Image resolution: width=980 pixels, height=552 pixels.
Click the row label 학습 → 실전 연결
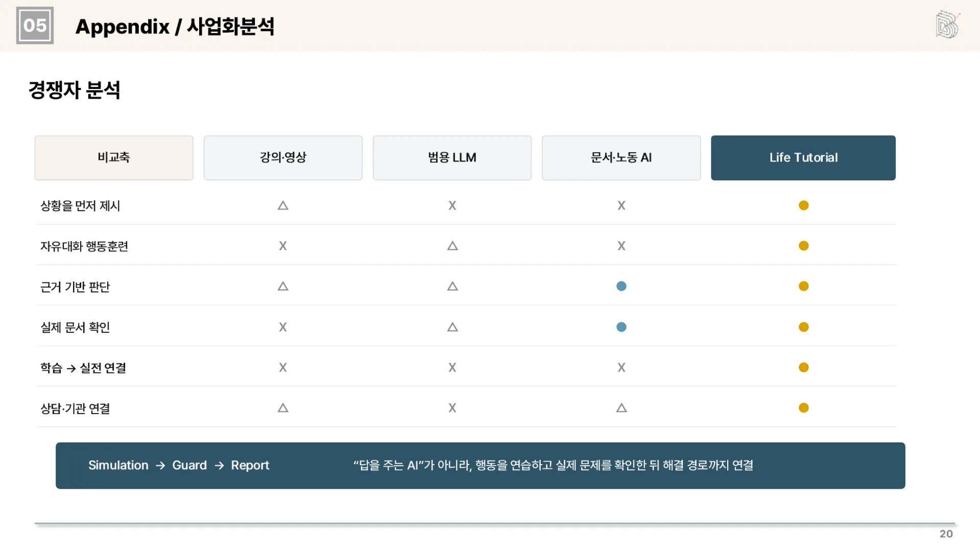click(83, 368)
